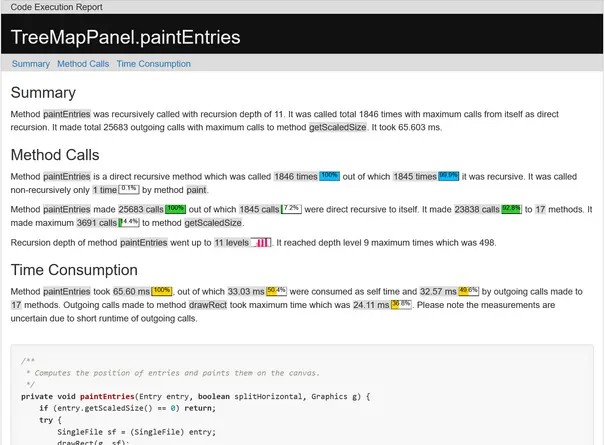Click the green 92.8% outgoing calls badge
The height and width of the screenshot is (445, 605).
point(512,209)
